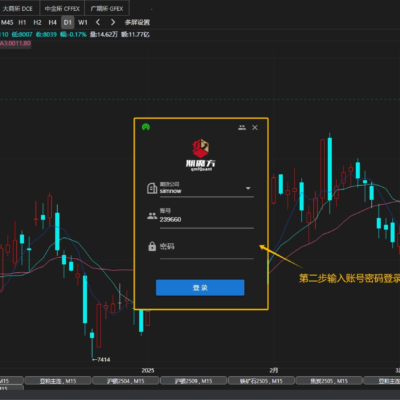Click the 7414 low price marker on chart
This screenshot has height=400, width=400.
101,359
